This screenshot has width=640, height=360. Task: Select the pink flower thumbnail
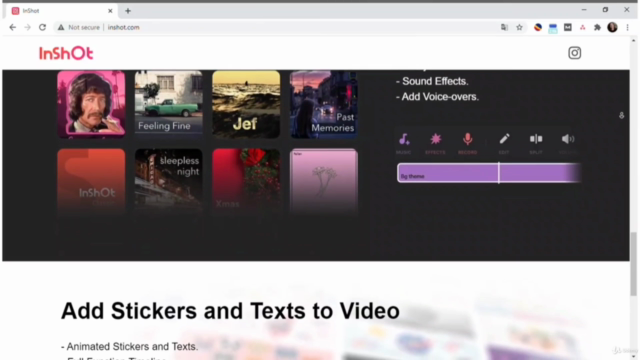(324, 182)
